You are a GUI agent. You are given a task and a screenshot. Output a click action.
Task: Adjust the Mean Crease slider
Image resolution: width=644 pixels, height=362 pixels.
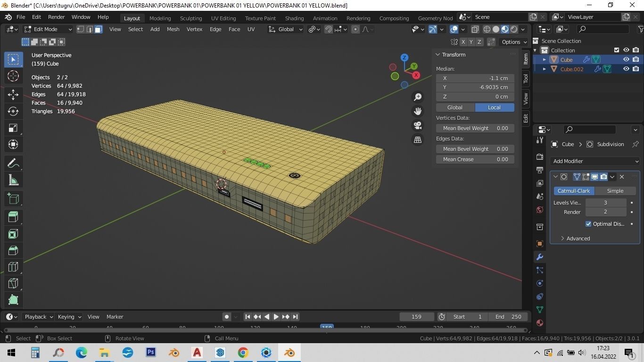pos(475,159)
